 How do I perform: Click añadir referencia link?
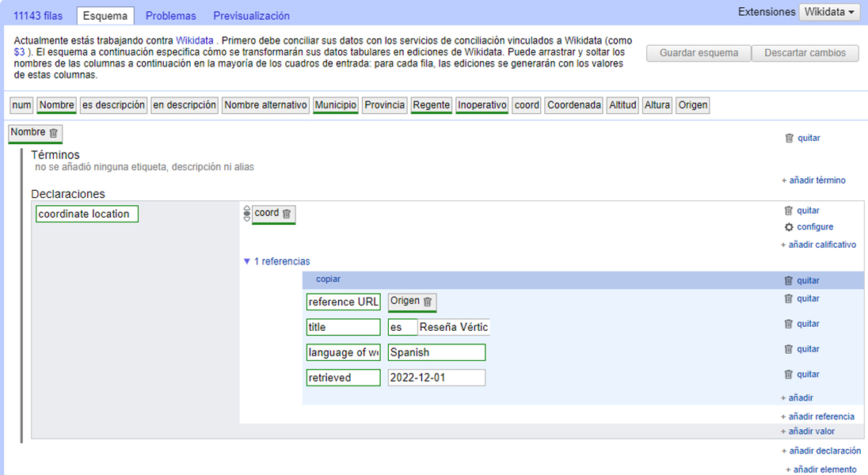817,416
